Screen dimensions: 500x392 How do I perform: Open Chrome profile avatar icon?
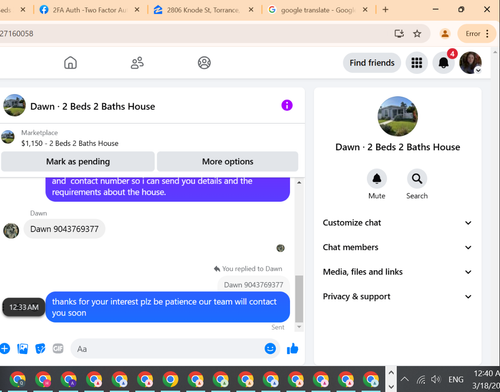pyautogui.click(x=445, y=34)
